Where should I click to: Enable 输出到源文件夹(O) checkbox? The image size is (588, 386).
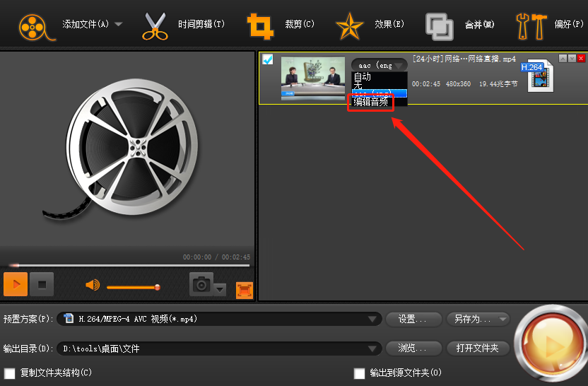click(359, 373)
